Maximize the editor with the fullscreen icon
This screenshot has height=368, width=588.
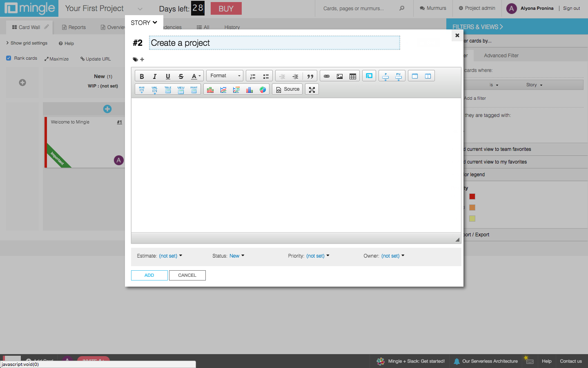pyautogui.click(x=312, y=90)
